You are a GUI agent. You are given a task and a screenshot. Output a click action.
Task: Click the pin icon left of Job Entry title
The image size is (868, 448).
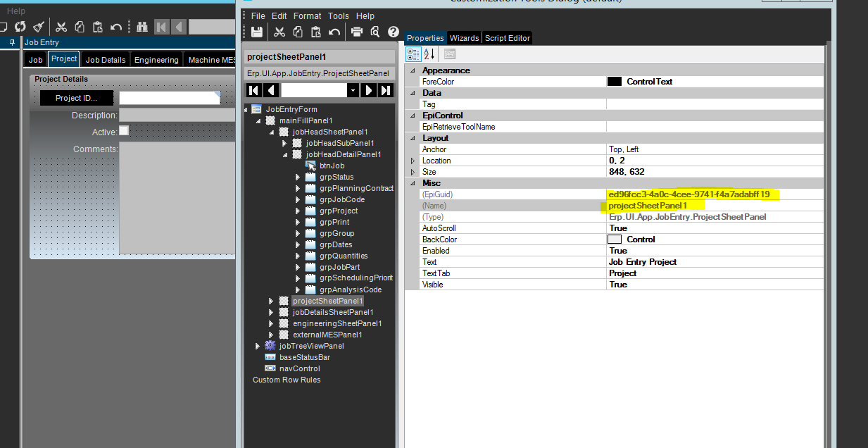(12, 42)
